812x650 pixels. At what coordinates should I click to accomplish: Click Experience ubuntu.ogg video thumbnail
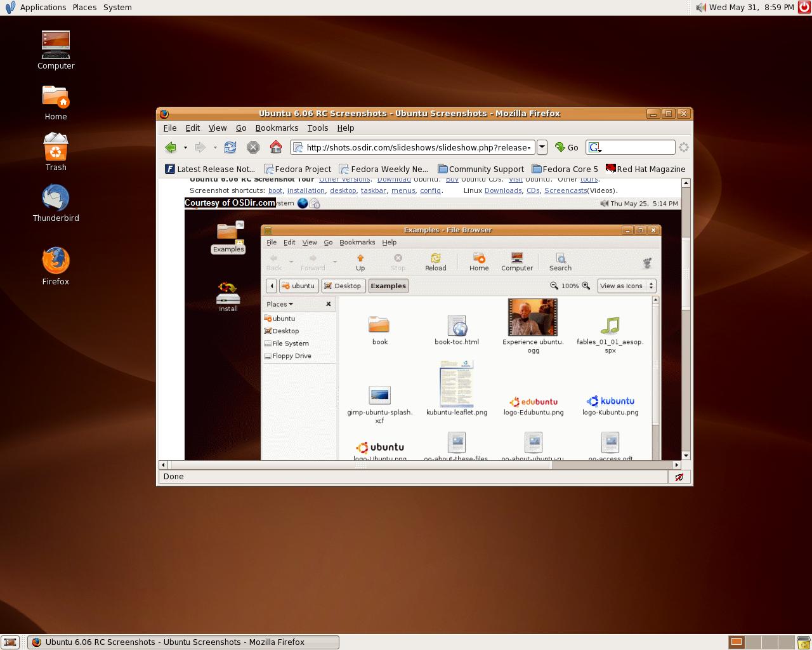(533, 317)
